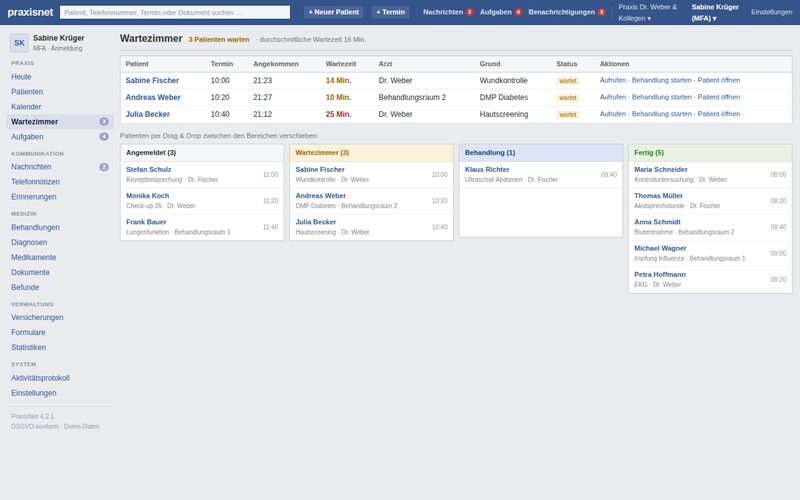Open Erinnerungen in the sidebar
The height and width of the screenshot is (500, 800).
(x=59, y=197)
